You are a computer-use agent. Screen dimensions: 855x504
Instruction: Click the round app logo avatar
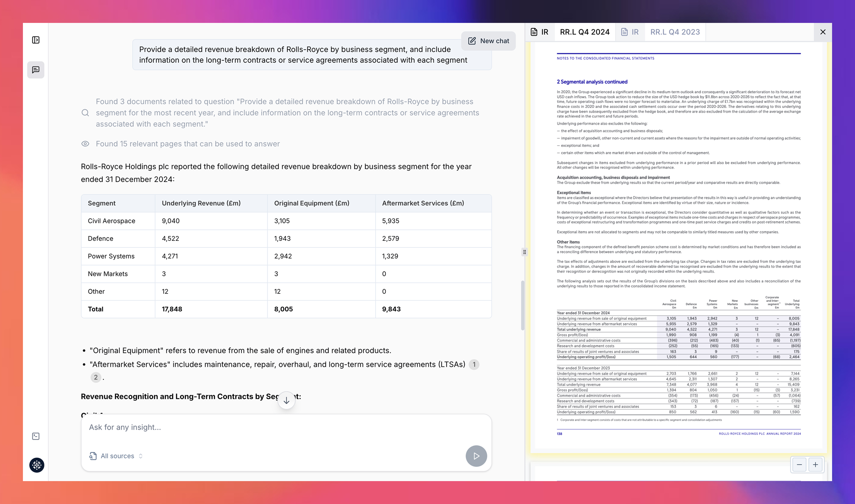tap(37, 465)
